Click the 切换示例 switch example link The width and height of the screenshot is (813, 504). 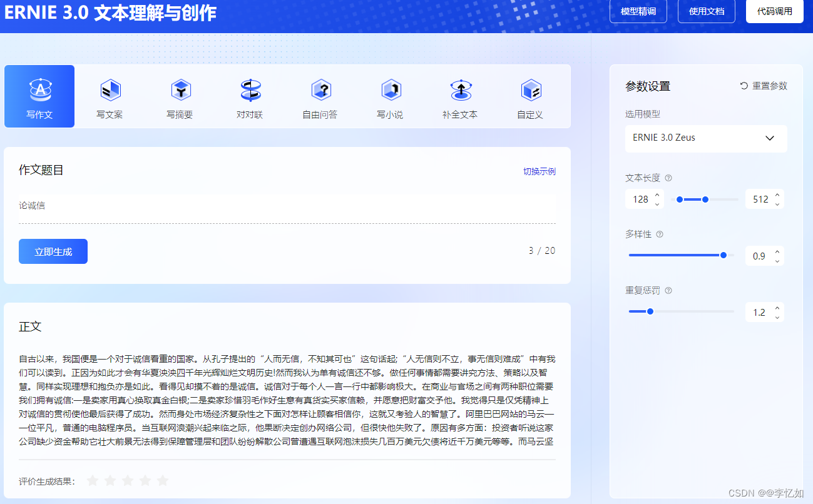(539, 171)
